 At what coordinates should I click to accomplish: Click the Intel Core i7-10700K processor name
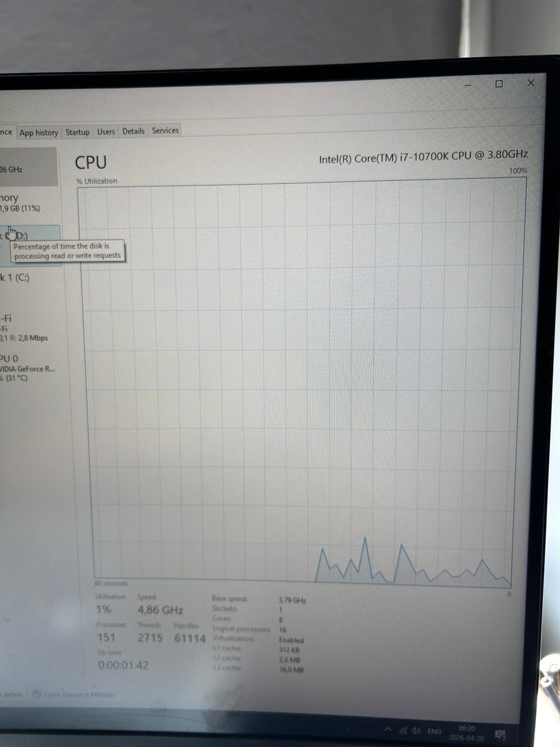(423, 156)
